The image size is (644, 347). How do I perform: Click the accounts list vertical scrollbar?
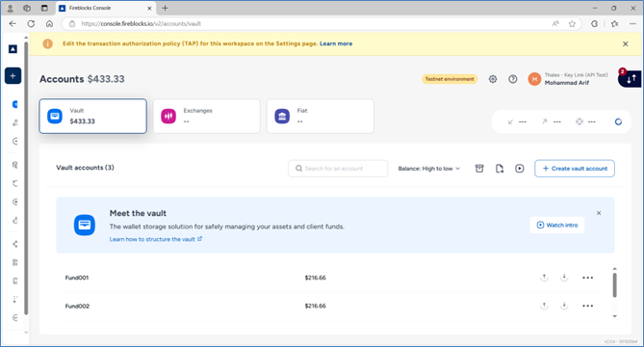(x=615, y=284)
